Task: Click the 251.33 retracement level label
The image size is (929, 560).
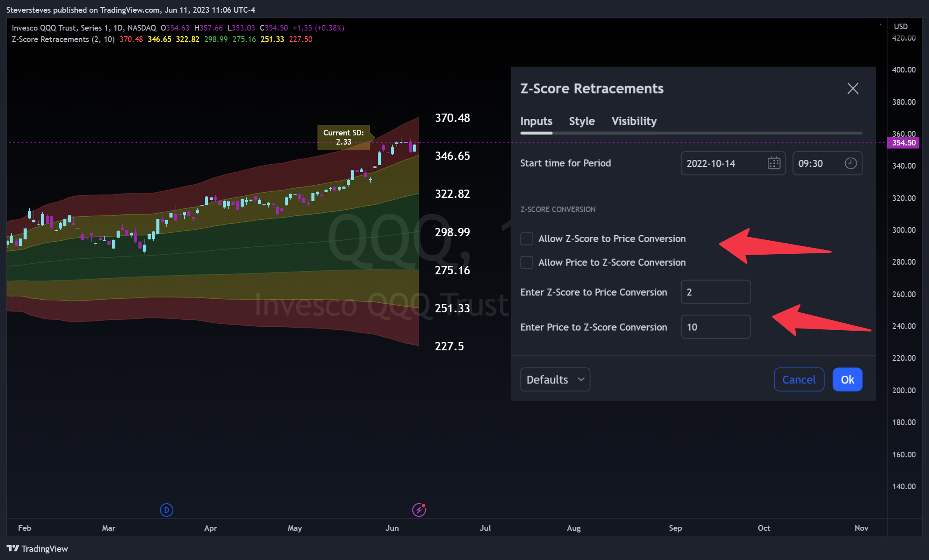Action: (x=452, y=308)
